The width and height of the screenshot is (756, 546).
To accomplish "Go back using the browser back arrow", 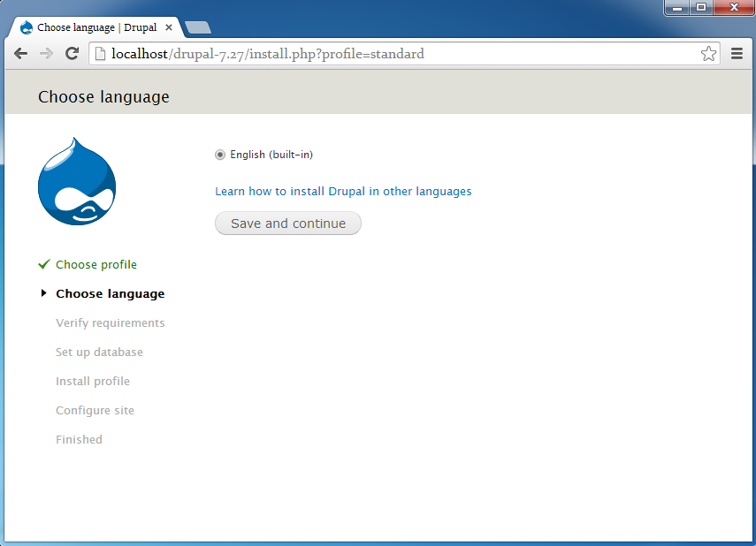I will point(20,54).
